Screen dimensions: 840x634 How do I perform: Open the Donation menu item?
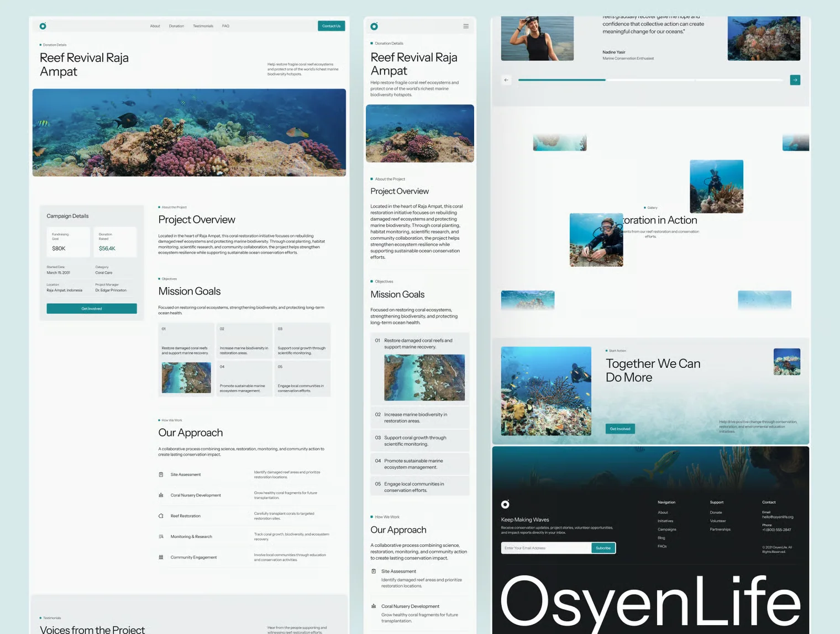point(176,26)
